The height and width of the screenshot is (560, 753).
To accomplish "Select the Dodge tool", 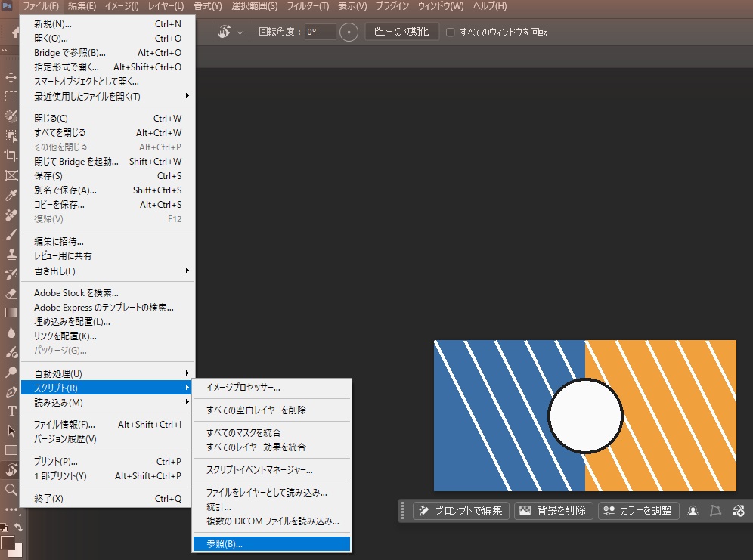I will tap(11, 372).
